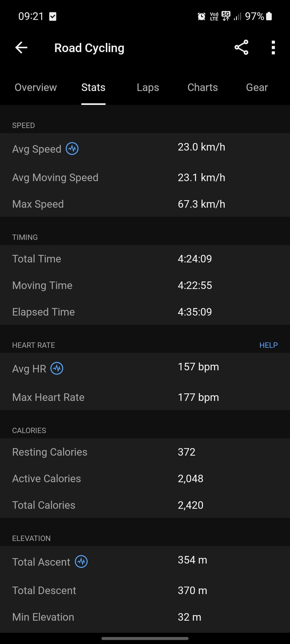The image size is (290, 644).
Task: Open the Charts tab
Action: [x=202, y=87]
